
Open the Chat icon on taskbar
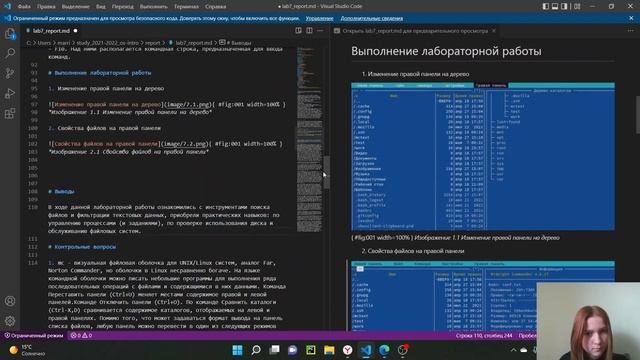[x=293, y=350]
